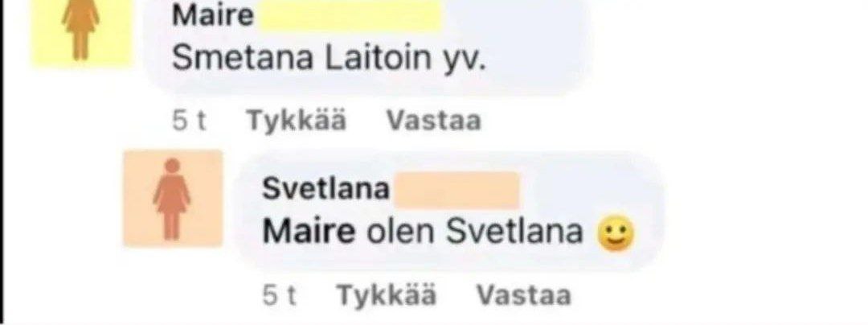
Task: Click the bold Maire mention in the reply
Action: tap(309, 232)
